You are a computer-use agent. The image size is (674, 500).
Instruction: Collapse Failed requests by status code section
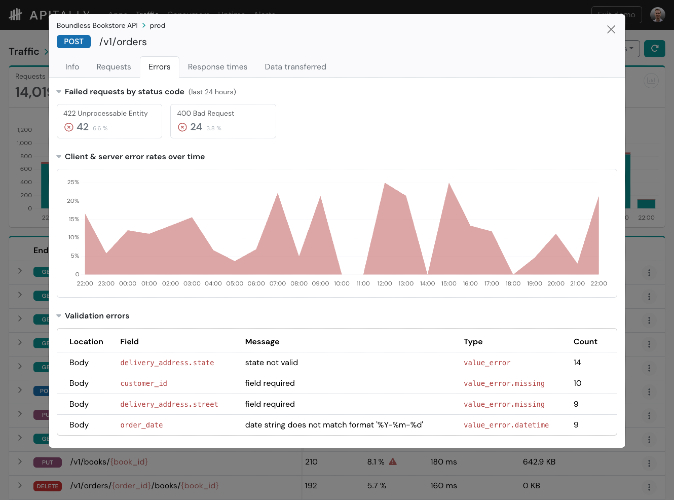[59, 92]
